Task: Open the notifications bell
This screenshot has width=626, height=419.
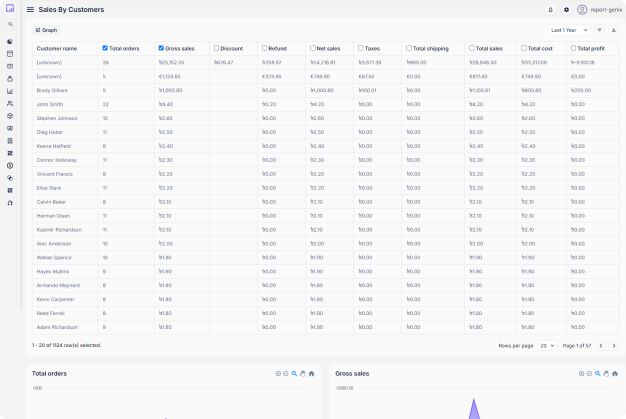Action: tap(551, 10)
